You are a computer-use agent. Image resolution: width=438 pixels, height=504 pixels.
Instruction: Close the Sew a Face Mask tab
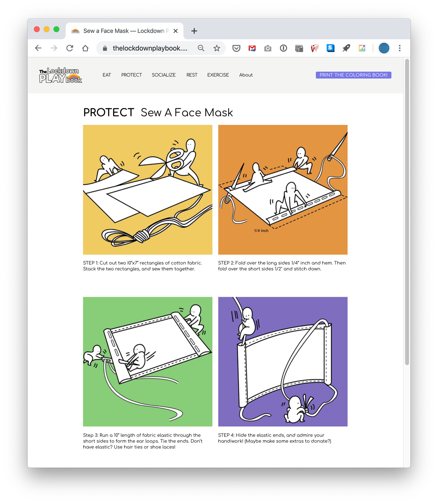175,31
